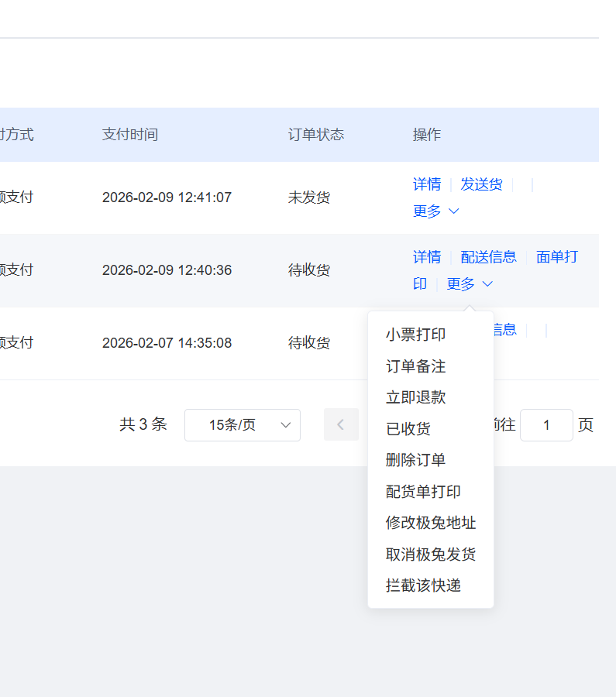Screen dimensions: 616x697
Task: Click the page number jump input field
Action: tap(546, 425)
